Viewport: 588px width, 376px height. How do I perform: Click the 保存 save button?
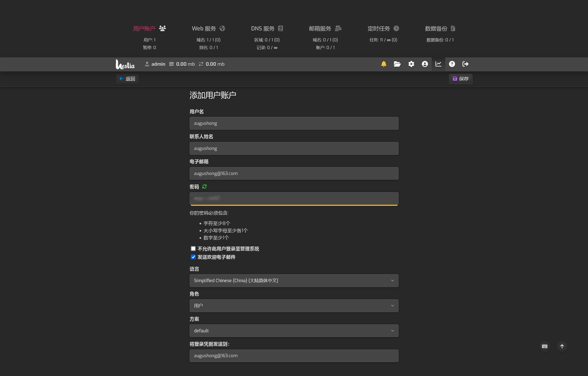pyautogui.click(x=461, y=79)
